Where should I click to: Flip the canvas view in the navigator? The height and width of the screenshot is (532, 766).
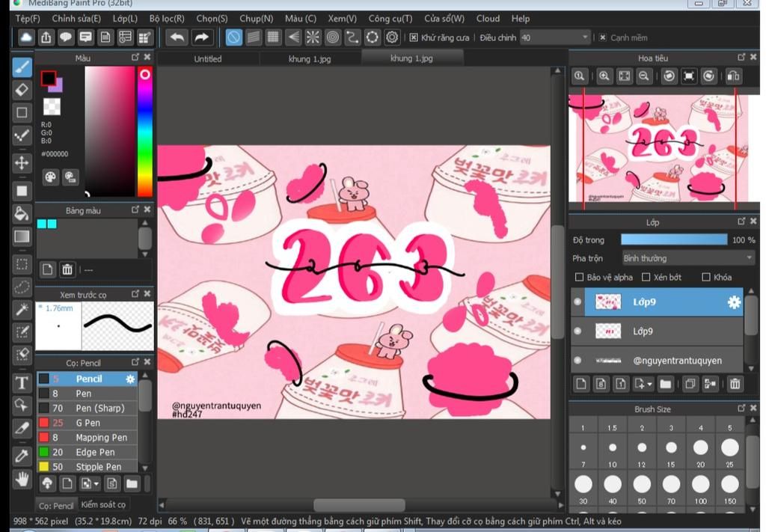(x=733, y=76)
